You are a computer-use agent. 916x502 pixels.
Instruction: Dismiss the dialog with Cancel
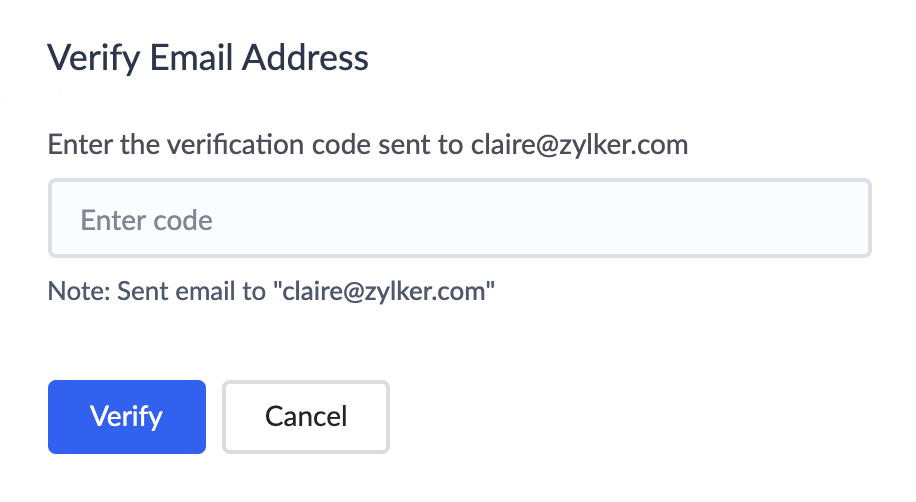pyautogui.click(x=306, y=417)
